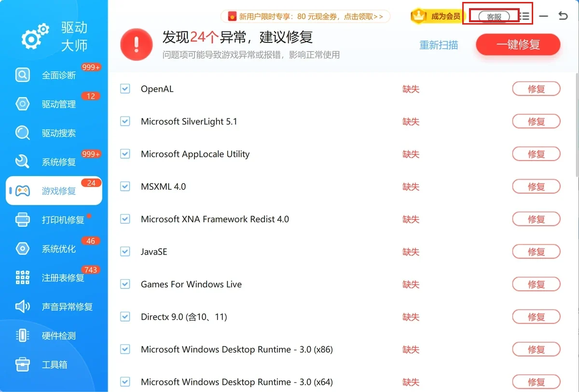Viewport: 579px width, 392px height.
Task: Click 修复 for JavaSE
Action: point(536,252)
